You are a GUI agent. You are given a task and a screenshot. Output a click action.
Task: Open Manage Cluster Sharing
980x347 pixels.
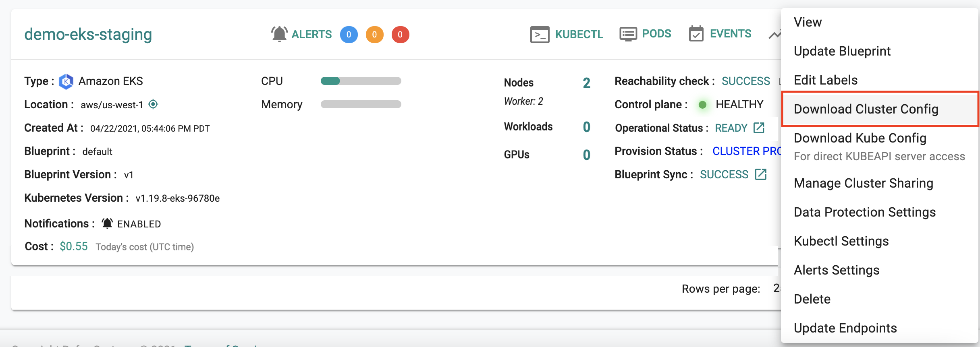click(x=880, y=183)
